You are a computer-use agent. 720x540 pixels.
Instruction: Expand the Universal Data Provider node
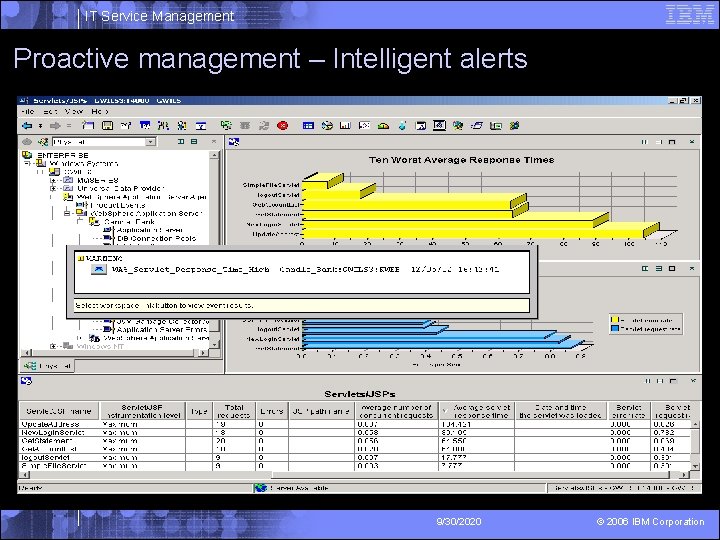coord(53,188)
